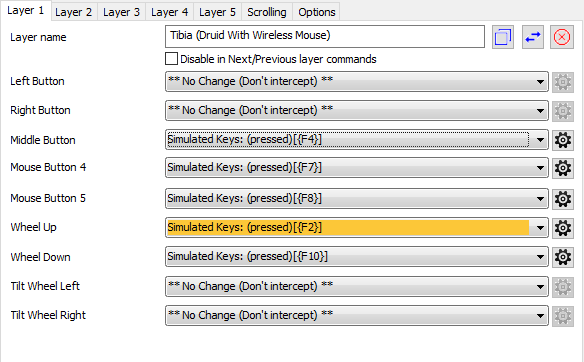Viewport: 584px width, 362px height.
Task: Expand the Tilt Wheel Right dropdown
Action: click(x=357, y=315)
